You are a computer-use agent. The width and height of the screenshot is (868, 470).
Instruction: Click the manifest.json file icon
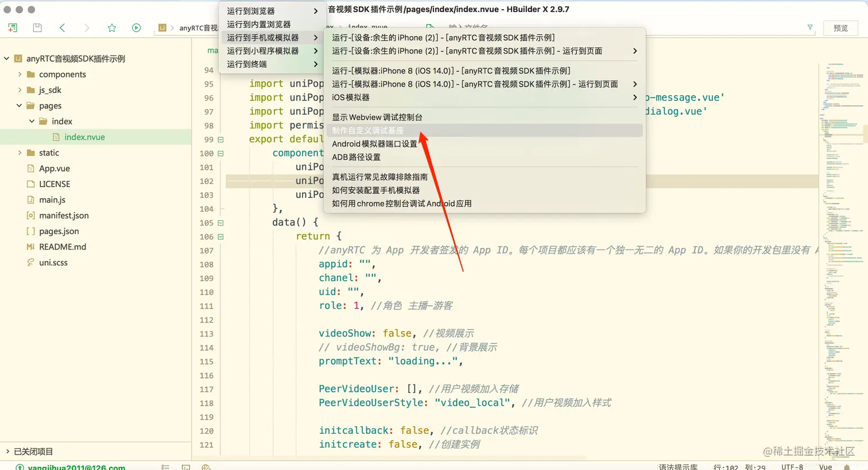31,215
